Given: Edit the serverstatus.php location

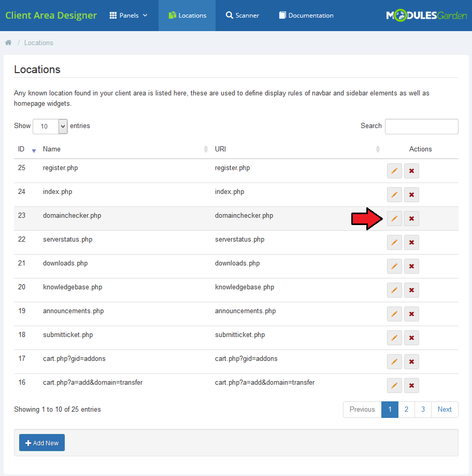Looking at the screenshot, I should pos(394,242).
